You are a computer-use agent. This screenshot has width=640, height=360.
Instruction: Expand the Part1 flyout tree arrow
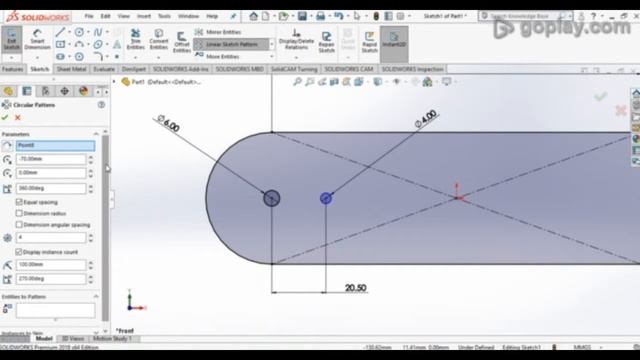pos(114,82)
